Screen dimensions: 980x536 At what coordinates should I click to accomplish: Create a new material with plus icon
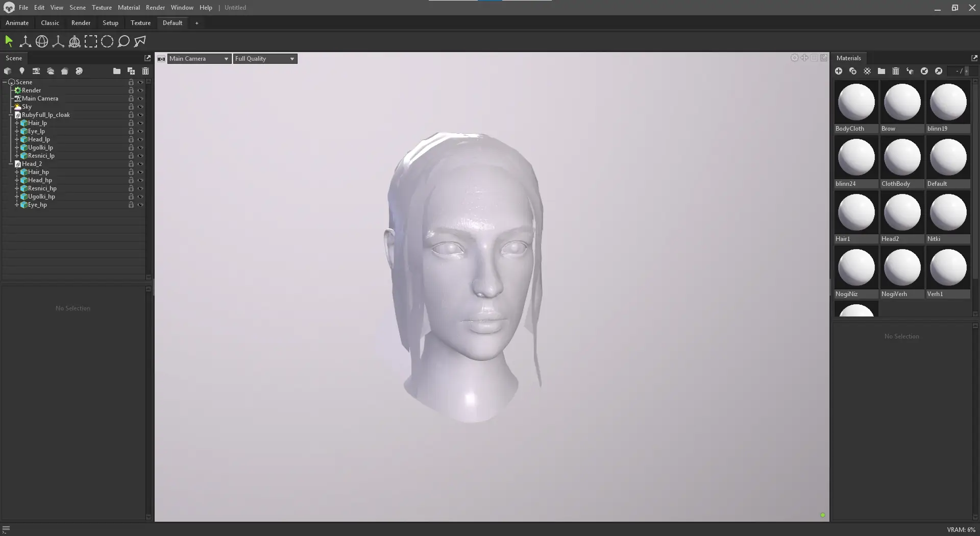[839, 71]
